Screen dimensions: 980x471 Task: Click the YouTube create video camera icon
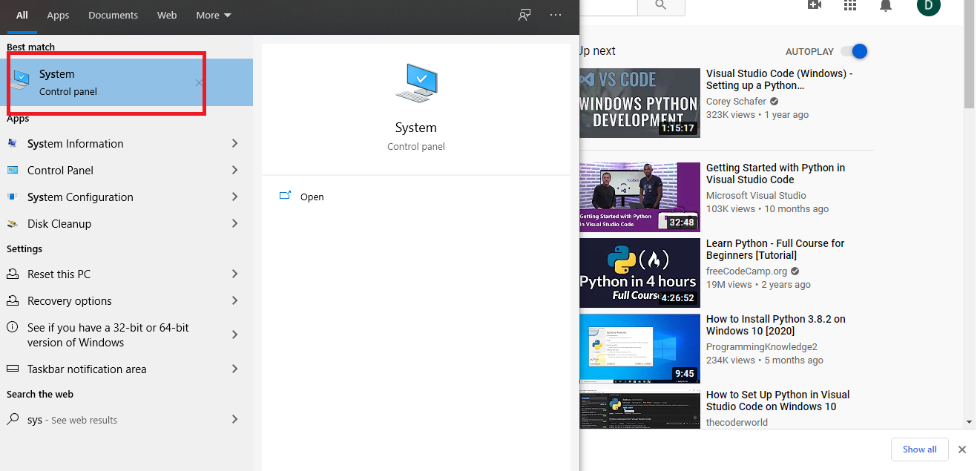815,4
